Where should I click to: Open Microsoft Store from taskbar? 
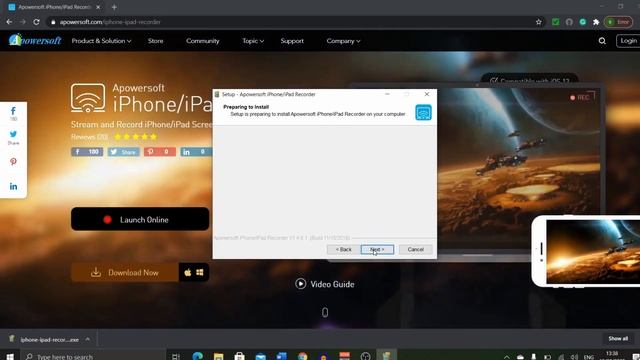(240, 356)
